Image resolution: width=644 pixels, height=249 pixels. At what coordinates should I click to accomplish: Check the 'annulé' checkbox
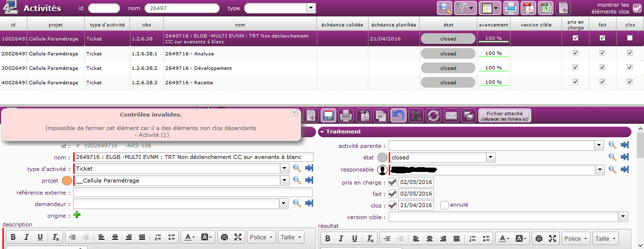445,205
